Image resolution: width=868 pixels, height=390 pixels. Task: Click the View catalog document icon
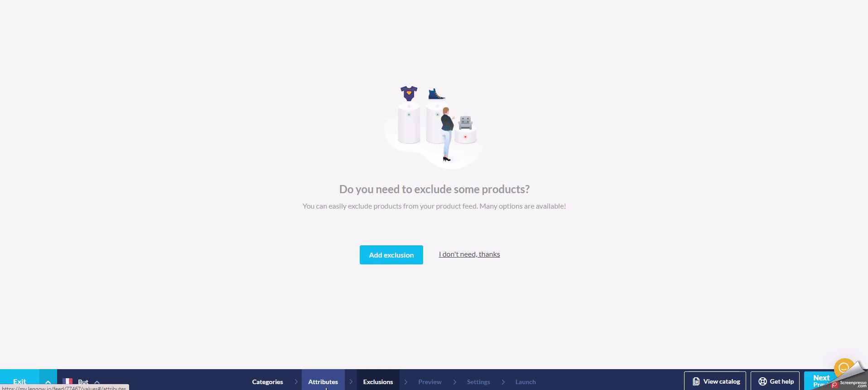[696, 381]
